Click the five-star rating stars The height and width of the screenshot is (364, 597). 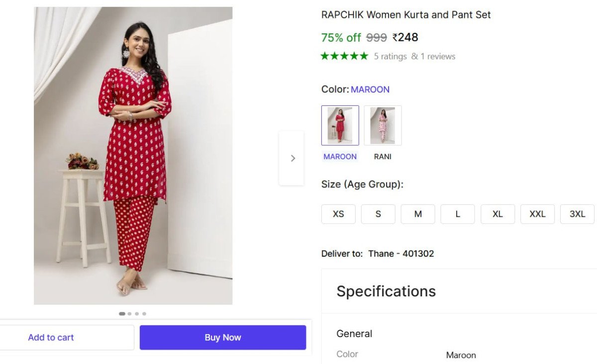pyautogui.click(x=344, y=56)
